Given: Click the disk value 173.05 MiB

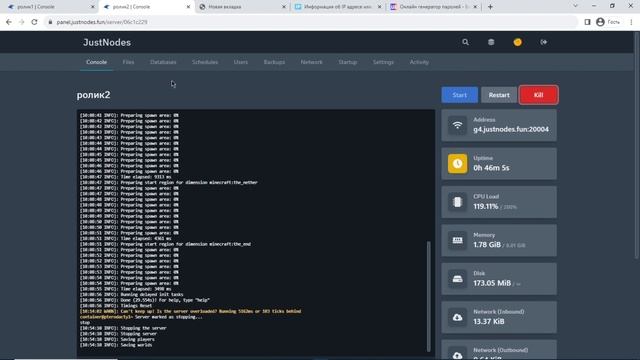Looking at the screenshot, I should (x=492, y=283).
